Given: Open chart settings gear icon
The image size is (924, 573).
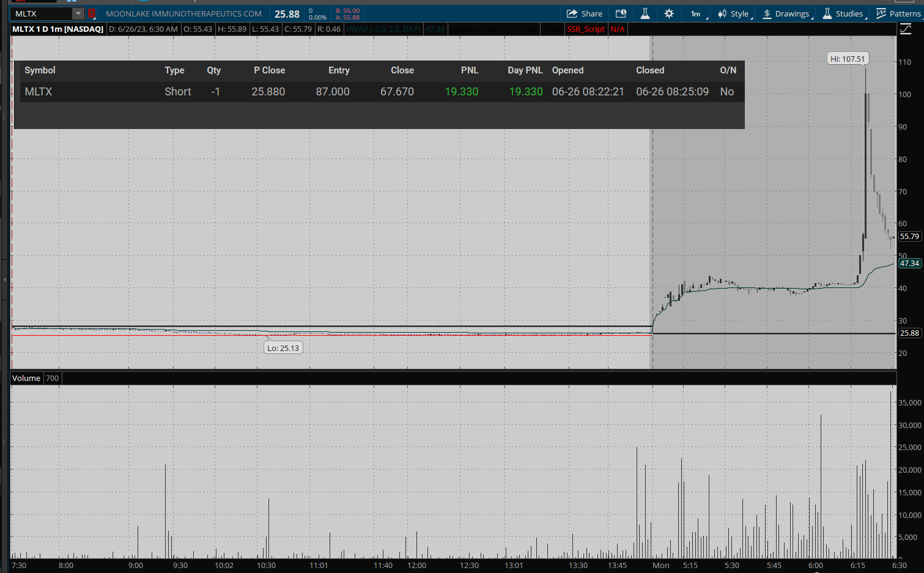Looking at the screenshot, I should click(669, 13).
